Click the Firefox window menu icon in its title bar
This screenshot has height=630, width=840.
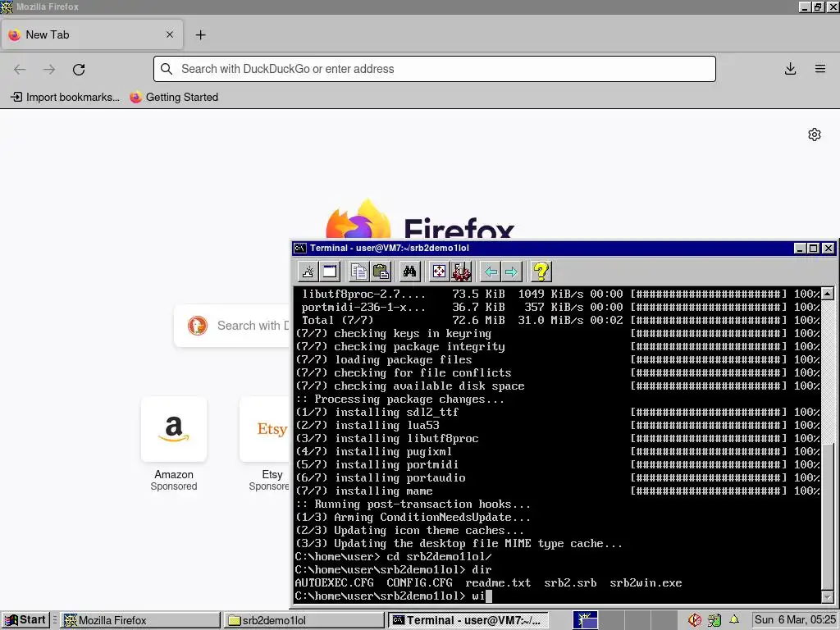(x=7, y=7)
